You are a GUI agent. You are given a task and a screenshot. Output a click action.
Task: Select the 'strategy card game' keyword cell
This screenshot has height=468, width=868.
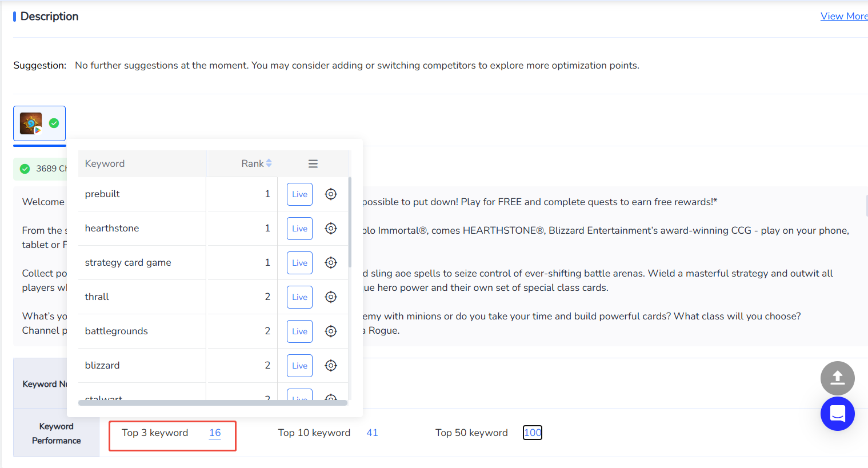click(142, 263)
